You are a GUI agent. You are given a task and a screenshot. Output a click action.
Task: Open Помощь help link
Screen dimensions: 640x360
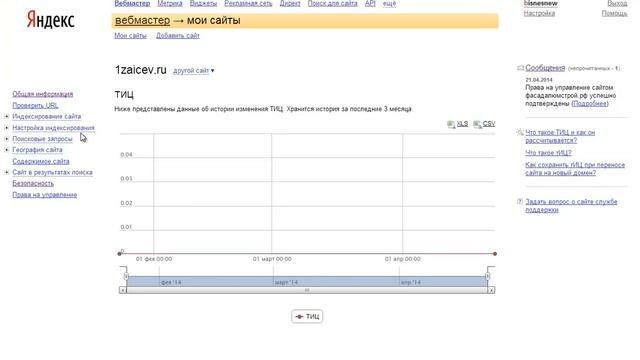point(614,13)
